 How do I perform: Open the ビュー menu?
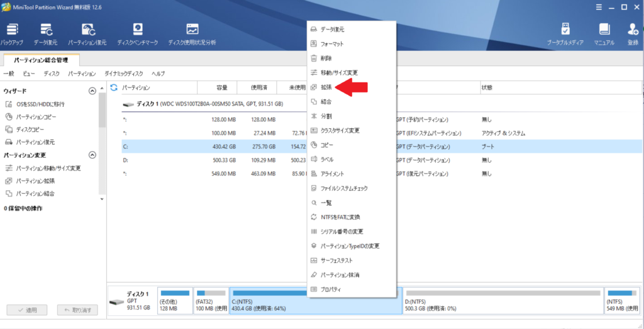click(29, 74)
